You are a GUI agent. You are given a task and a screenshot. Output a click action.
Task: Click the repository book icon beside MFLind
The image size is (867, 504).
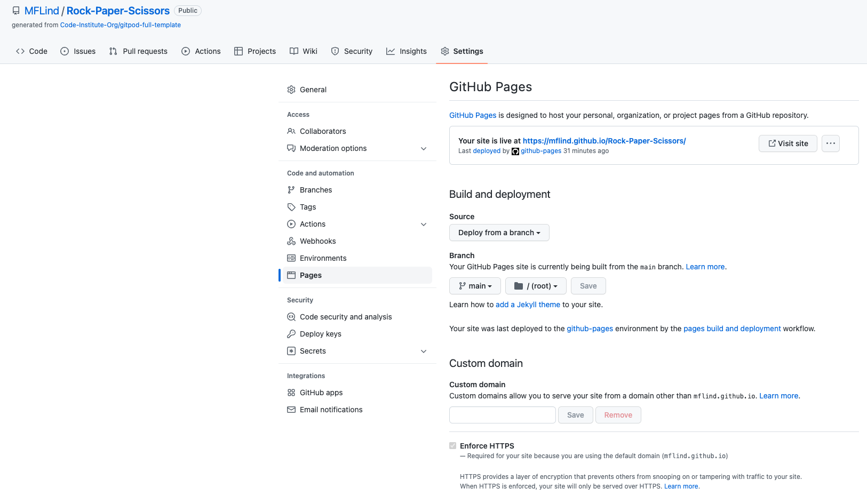click(15, 10)
